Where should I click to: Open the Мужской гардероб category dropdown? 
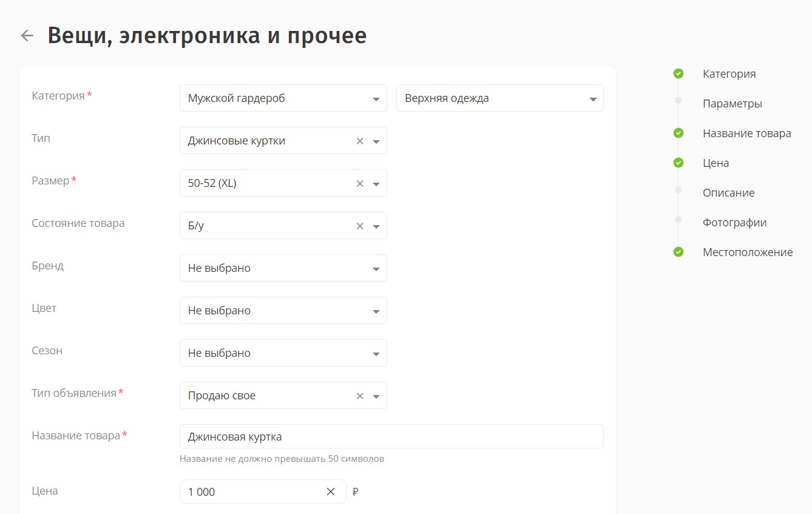tap(283, 98)
